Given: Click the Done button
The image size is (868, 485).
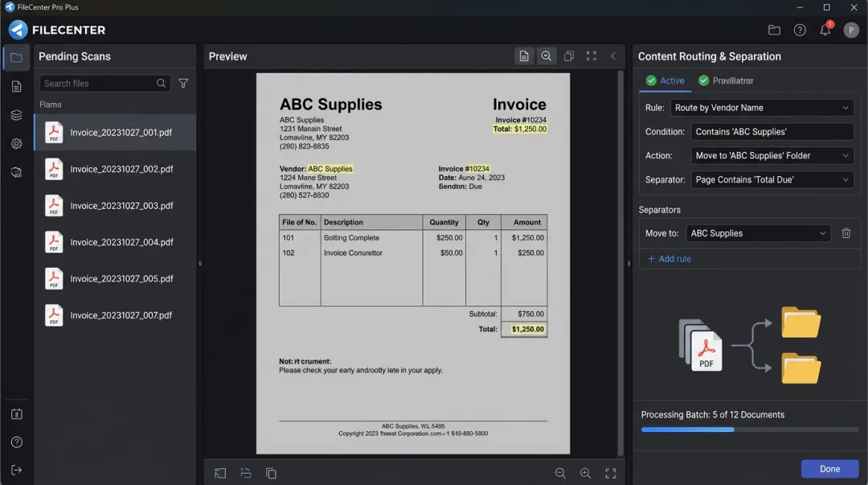Looking at the screenshot, I should tap(829, 469).
